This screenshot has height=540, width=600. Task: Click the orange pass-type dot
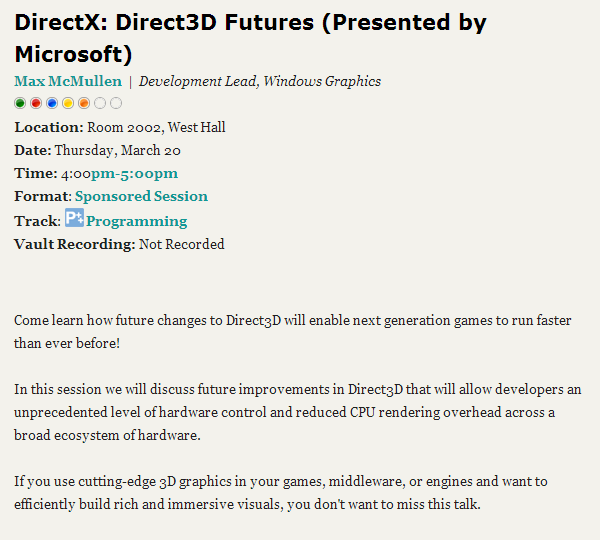click(x=84, y=103)
